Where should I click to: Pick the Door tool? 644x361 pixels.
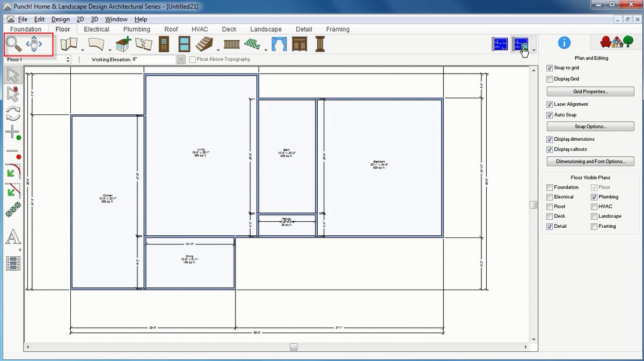coord(164,44)
